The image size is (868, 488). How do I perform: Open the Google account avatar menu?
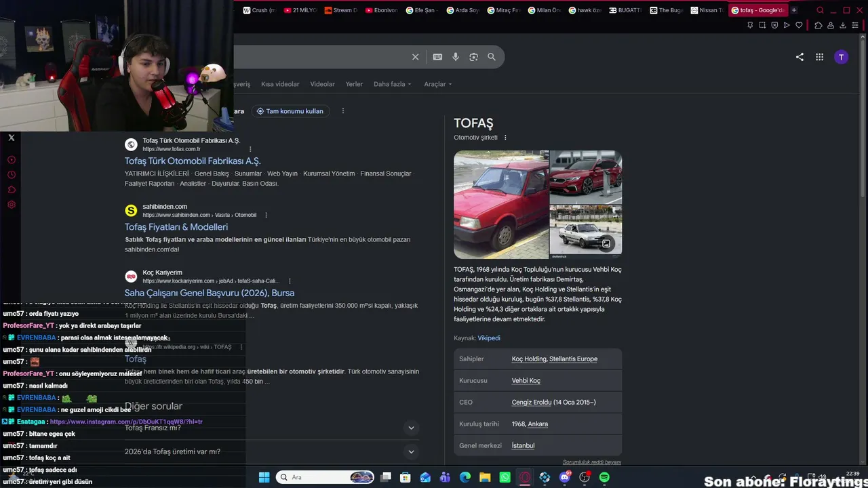click(x=841, y=57)
